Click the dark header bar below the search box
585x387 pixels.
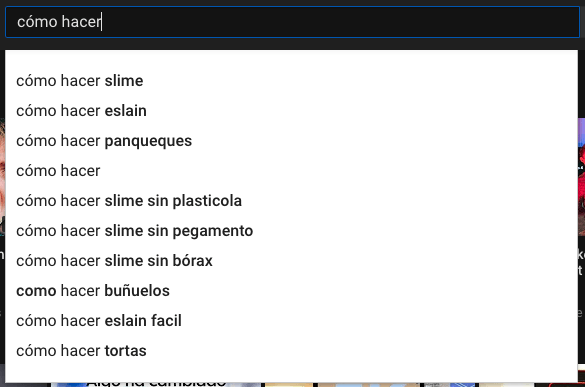292,44
